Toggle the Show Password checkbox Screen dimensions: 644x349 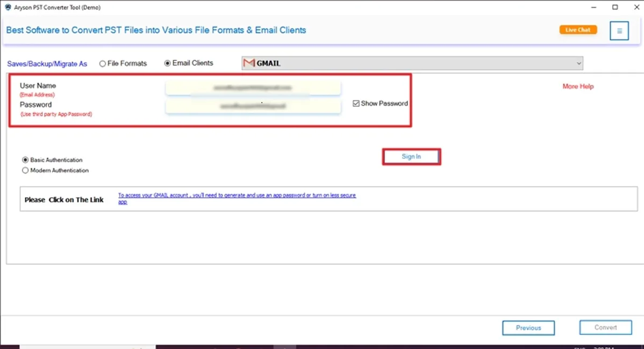coord(356,103)
